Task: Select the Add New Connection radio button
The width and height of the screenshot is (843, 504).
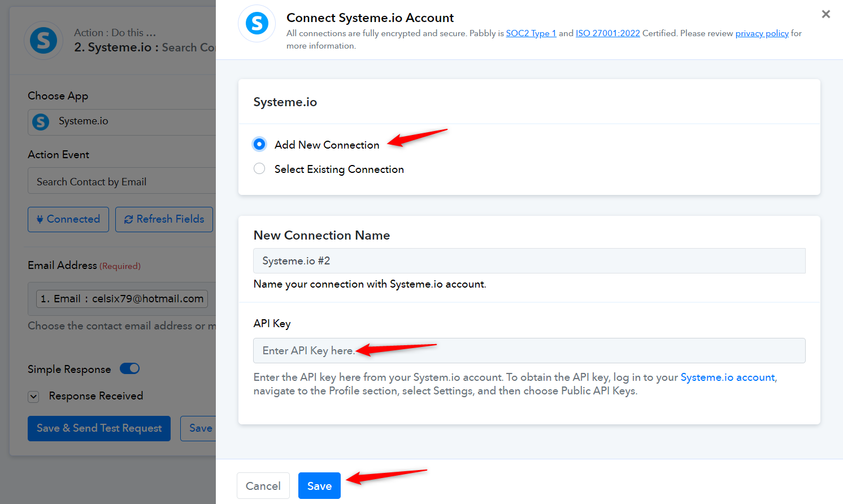Action: point(259,145)
